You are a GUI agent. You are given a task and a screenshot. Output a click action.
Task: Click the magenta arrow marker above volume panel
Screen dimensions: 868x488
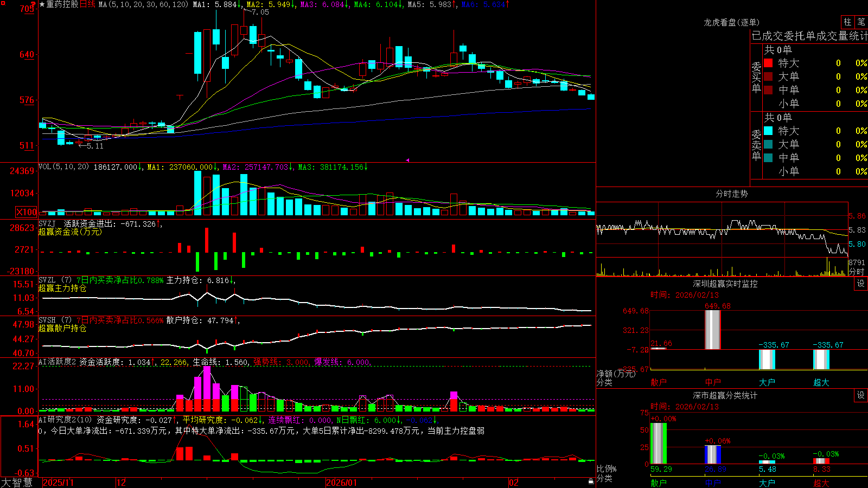[x=407, y=160]
